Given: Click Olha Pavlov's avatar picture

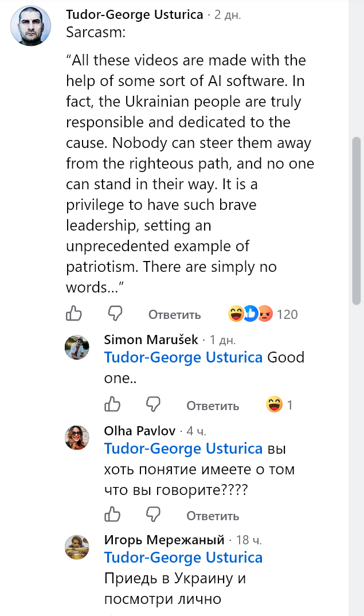Looking at the screenshot, I should (77, 437).
